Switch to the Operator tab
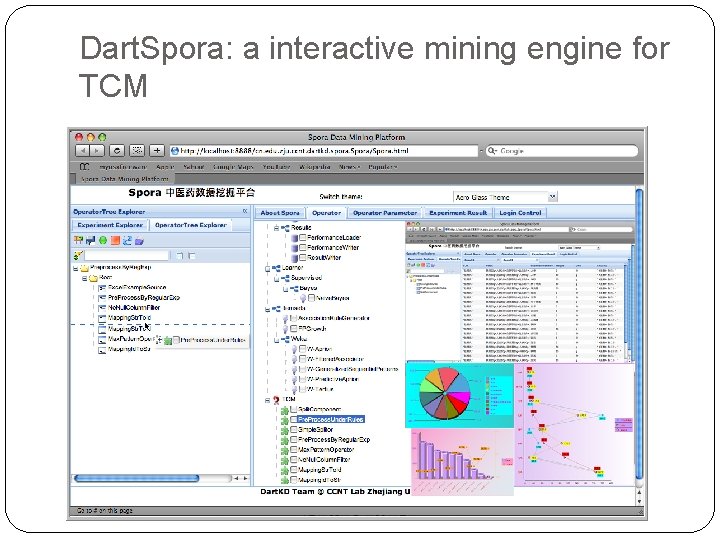The height and width of the screenshot is (540, 720). pyautogui.click(x=326, y=213)
